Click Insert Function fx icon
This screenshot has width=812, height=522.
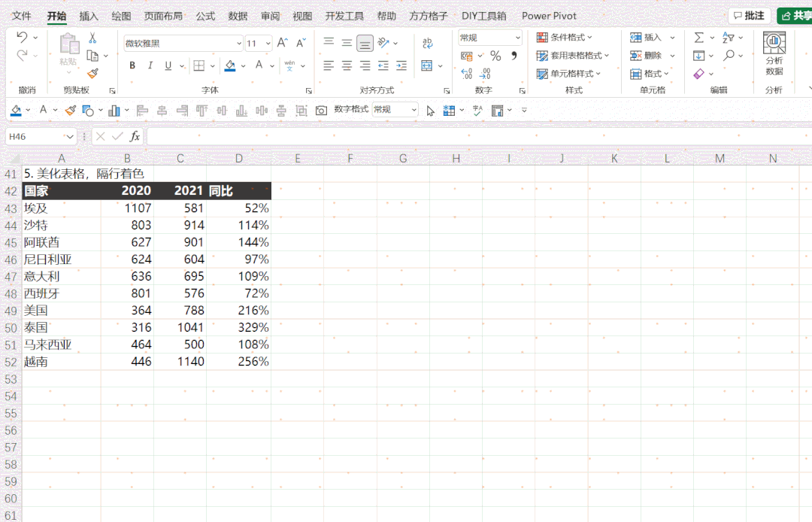coord(135,137)
